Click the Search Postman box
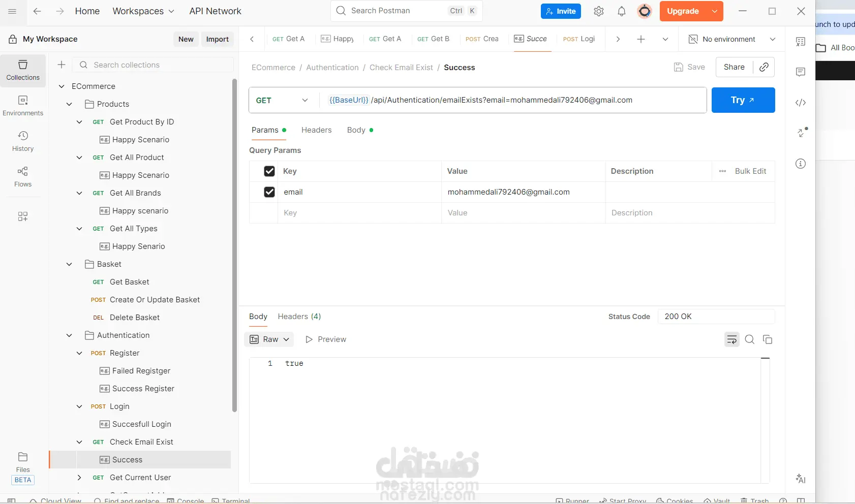This screenshot has height=504, width=855. 406,11
